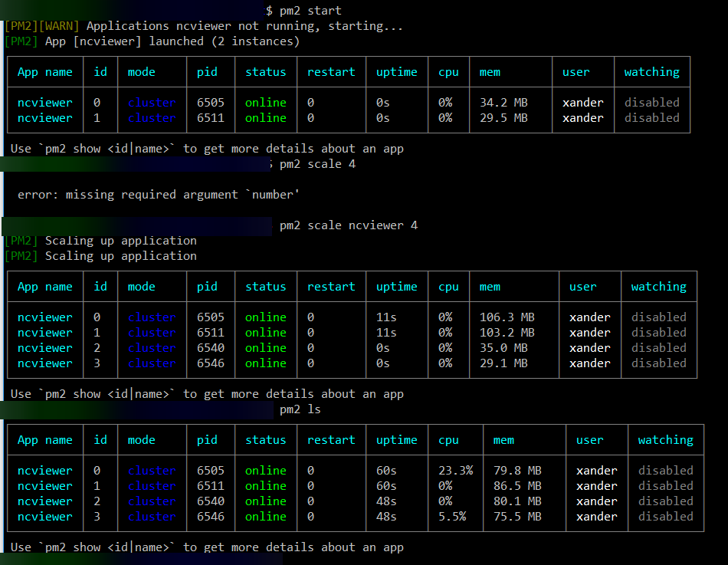Click the 'pm2 show' hint line above 'pm2 scale 4'

(207, 149)
